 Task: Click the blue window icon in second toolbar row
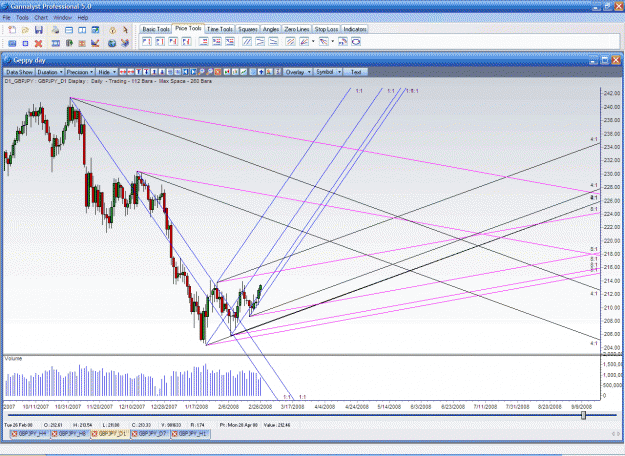click(12, 43)
